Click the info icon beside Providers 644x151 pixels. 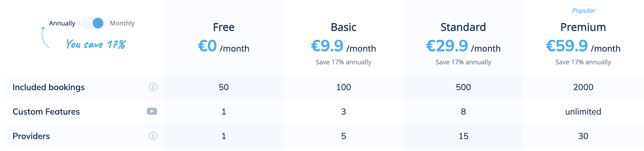[153, 136]
